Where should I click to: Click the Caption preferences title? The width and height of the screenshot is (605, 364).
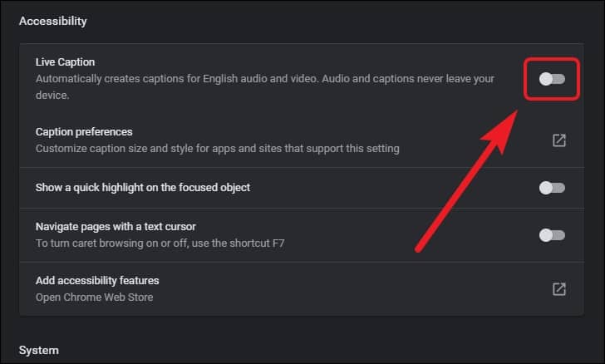pyautogui.click(x=84, y=132)
